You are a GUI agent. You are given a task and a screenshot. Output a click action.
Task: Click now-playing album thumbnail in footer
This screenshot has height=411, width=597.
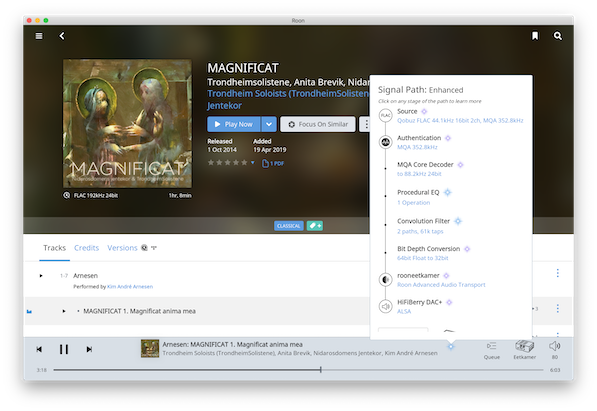click(x=150, y=349)
